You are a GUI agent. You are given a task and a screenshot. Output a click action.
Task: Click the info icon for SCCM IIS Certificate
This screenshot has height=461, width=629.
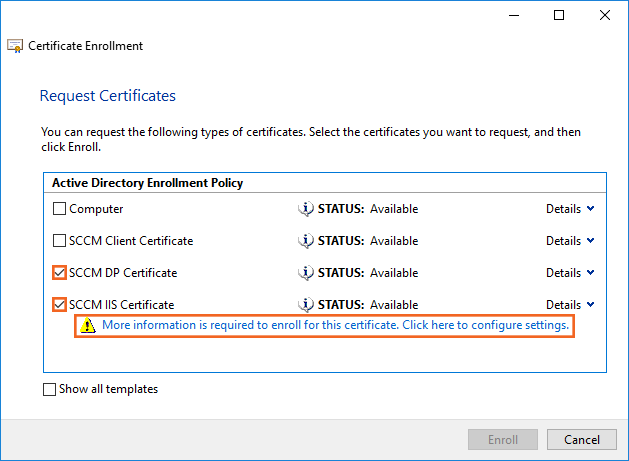[306, 304]
